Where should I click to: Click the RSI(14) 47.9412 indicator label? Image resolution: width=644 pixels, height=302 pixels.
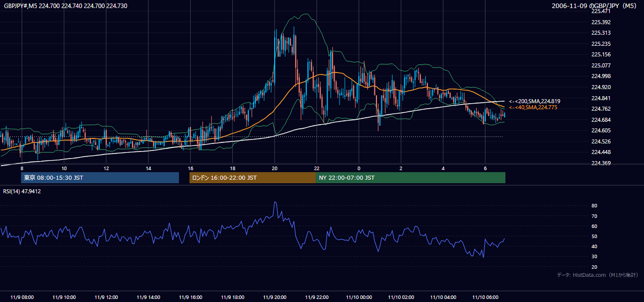click(x=22, y=191)
